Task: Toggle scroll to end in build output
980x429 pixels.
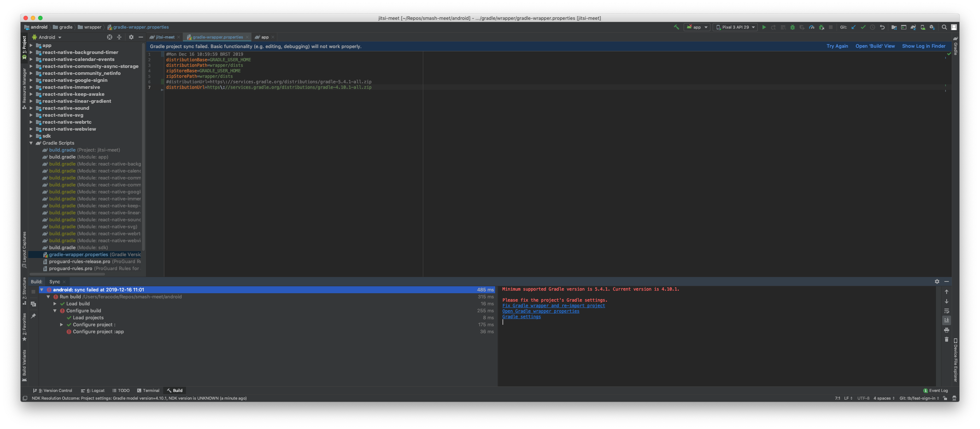Action: [x=947, y=320]
